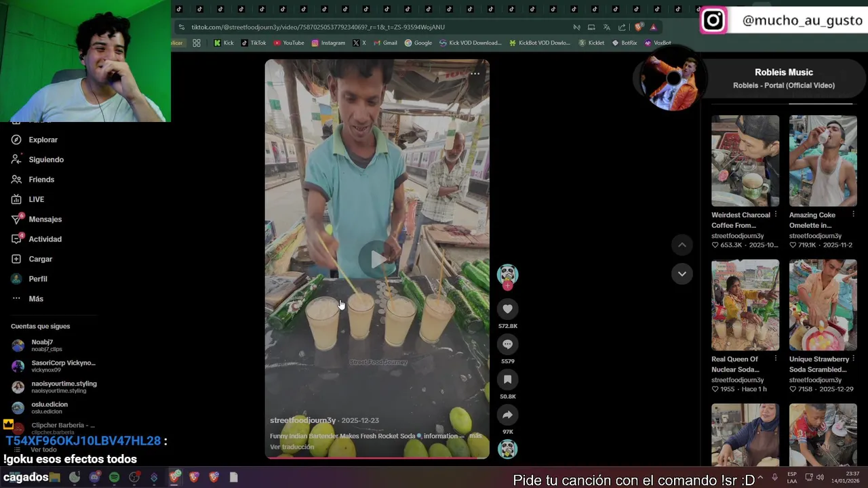Open Kicklet bookmark
The height and width of the screenshot is (488, 868).
click(591, 43)
